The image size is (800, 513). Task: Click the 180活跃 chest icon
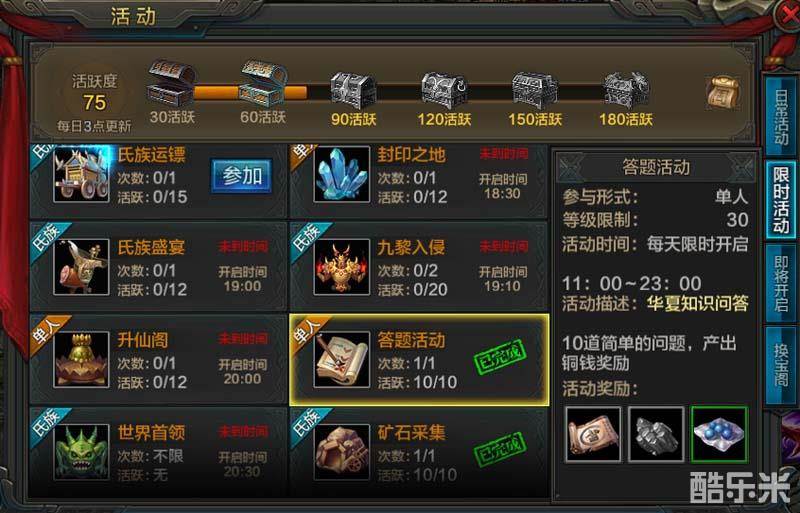(626, 90)
